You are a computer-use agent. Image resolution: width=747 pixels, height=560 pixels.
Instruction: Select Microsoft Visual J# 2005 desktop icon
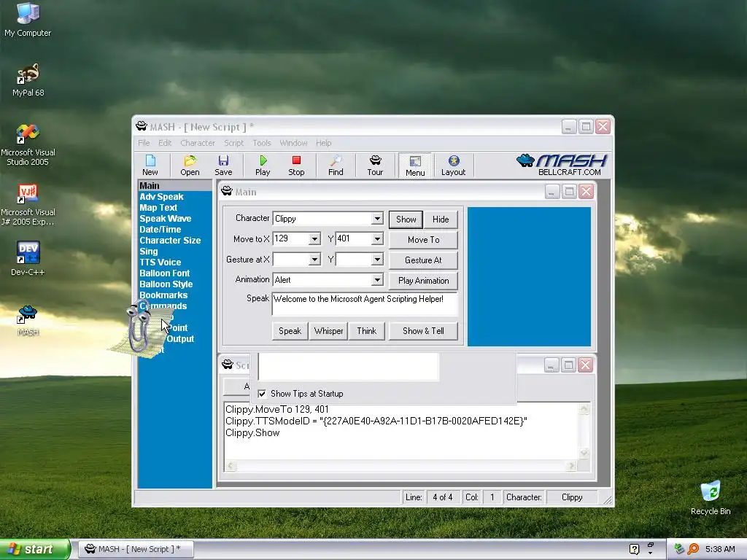coord(28,205)
